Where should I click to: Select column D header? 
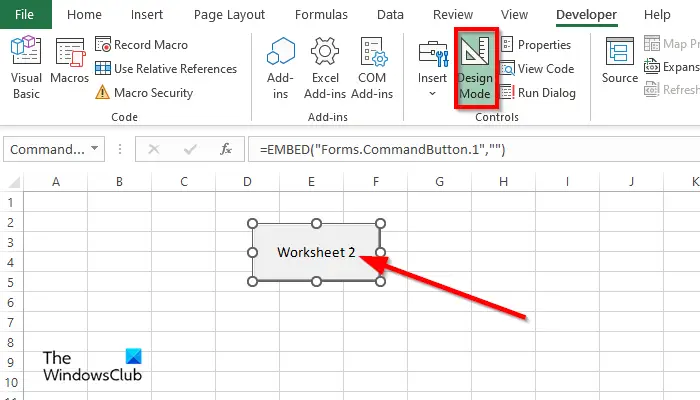point(247,182)
